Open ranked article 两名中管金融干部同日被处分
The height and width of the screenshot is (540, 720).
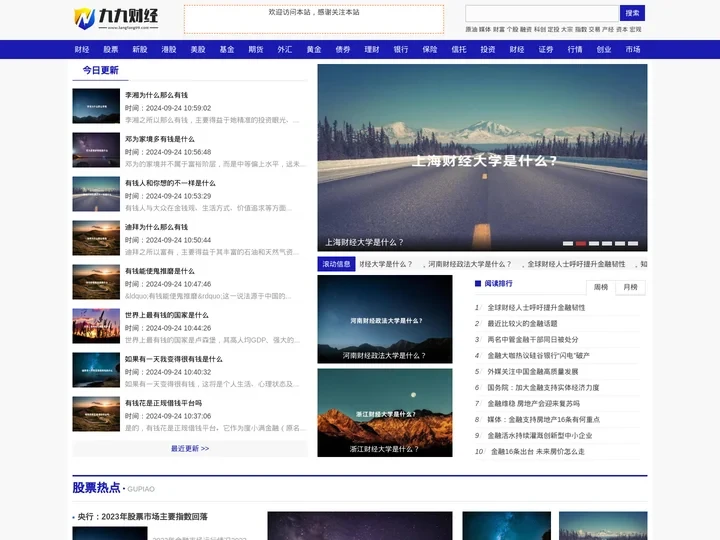[533, 340]
